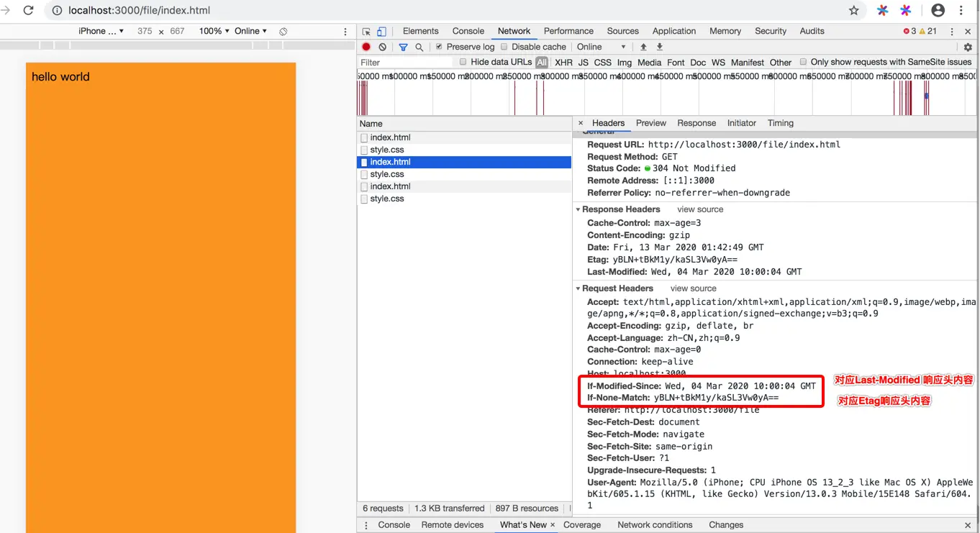Click the Filter text input
The width and height of the screenshot is (980, 533).
pyautogui.click(x=407, y=63)
